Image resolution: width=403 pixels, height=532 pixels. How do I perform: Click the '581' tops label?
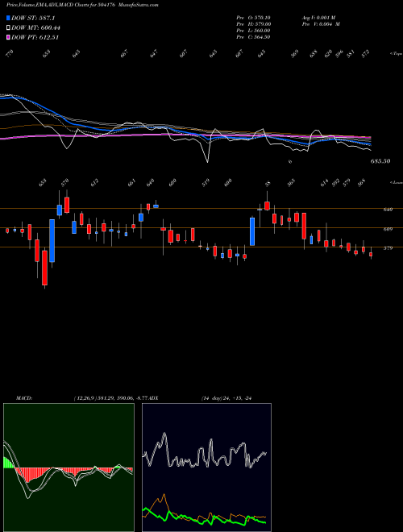[351, 53]
